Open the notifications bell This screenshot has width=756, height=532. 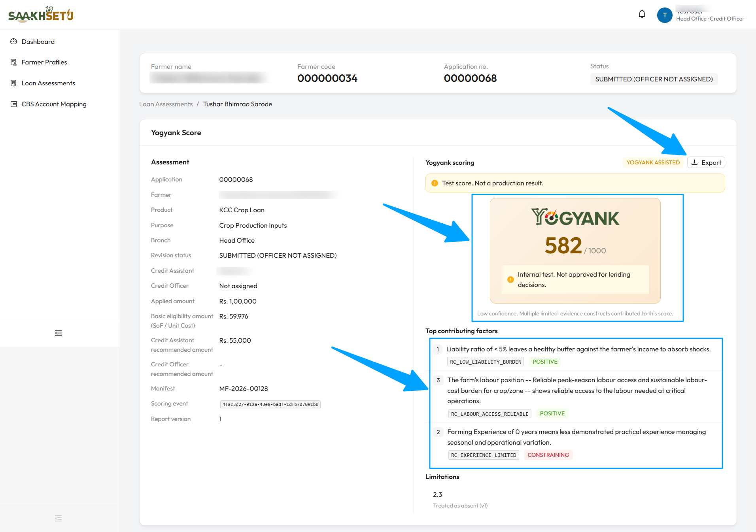click(642, 15)
